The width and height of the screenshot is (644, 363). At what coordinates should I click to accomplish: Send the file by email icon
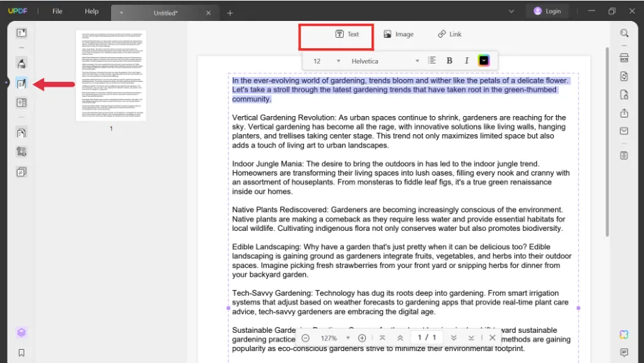[x=624, y=131]
